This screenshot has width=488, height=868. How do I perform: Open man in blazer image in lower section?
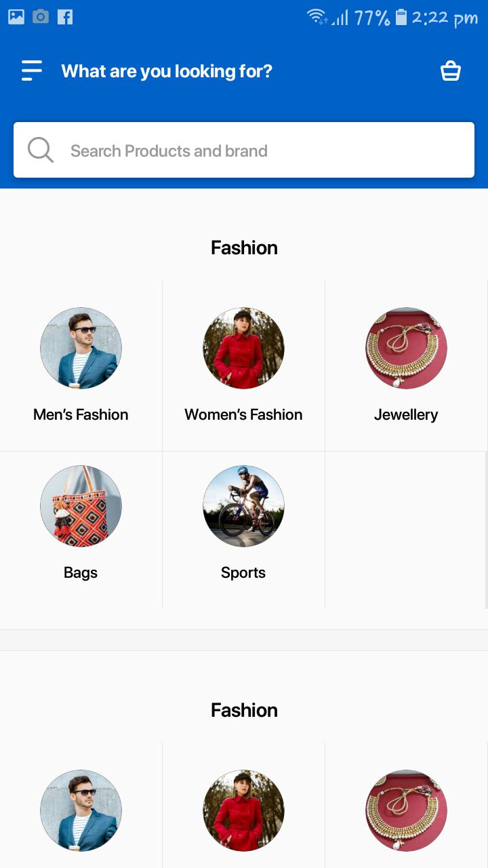[81, 810]
